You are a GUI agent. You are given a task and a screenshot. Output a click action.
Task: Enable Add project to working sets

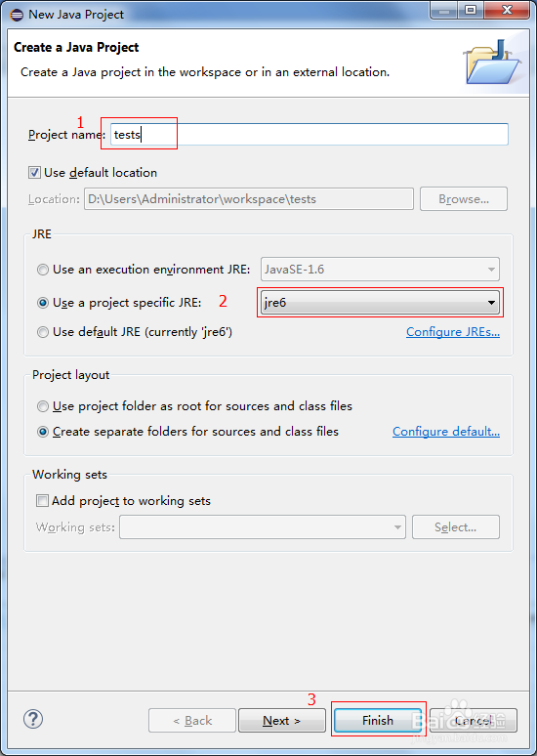[42, 501]
